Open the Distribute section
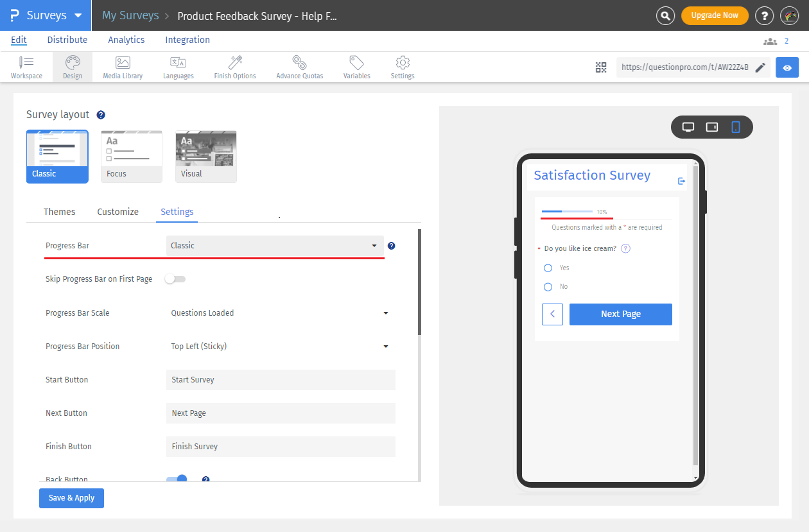Image resolution: width=809 pixels, height=532 pixels. click(x=67, y=40)
